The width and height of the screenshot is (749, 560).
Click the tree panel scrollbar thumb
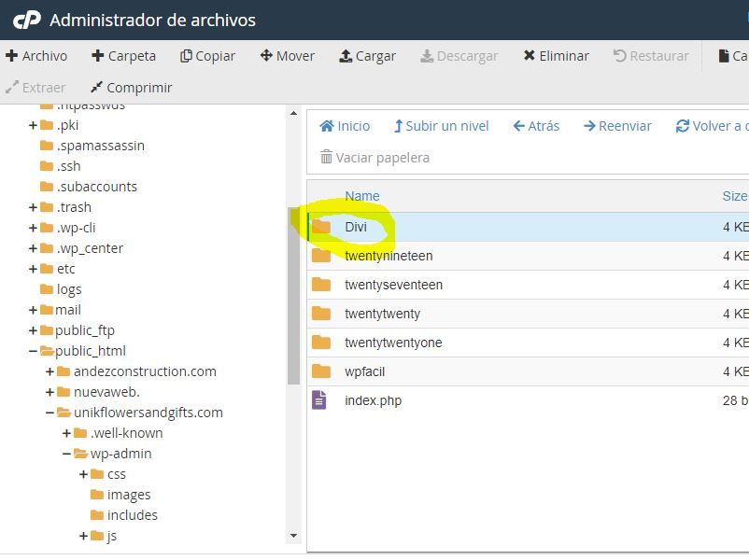293,296
